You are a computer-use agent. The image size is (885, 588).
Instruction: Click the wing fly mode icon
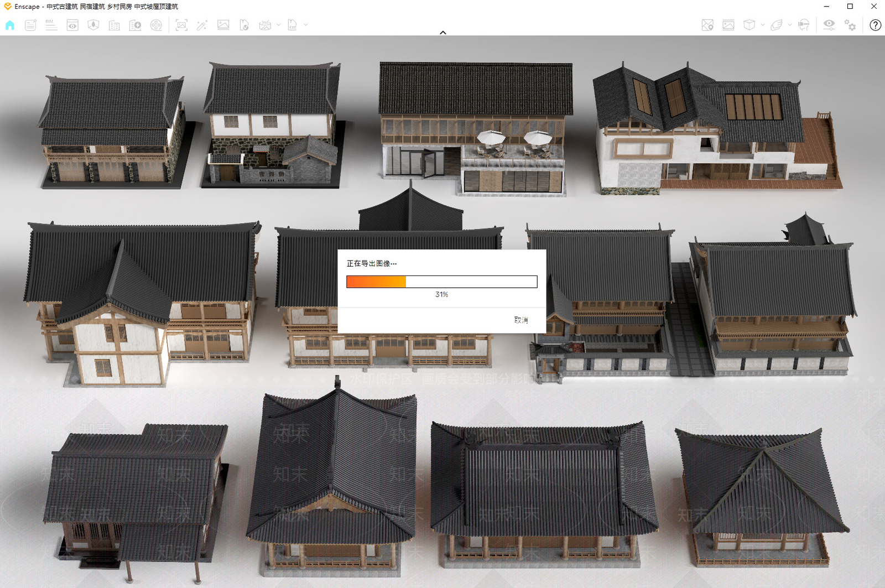point(777,25)
